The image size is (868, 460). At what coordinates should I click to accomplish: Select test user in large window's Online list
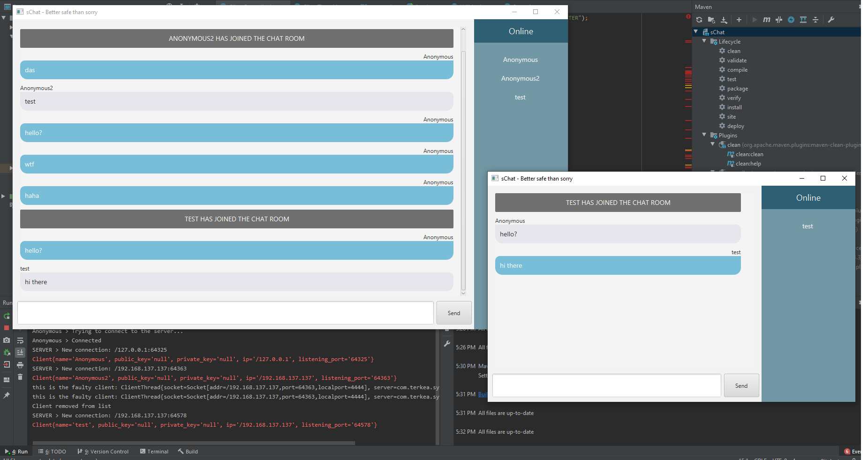click(520, 97)
